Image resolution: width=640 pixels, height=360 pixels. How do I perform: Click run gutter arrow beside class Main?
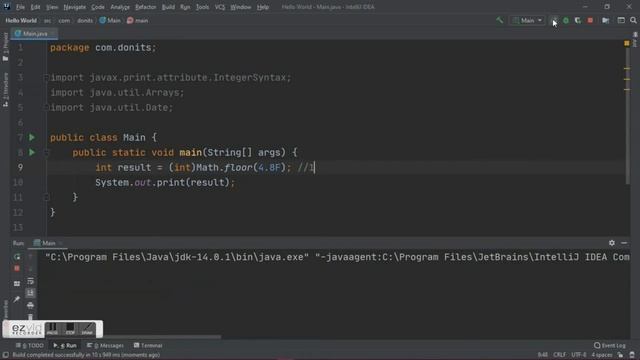point(32,138)
